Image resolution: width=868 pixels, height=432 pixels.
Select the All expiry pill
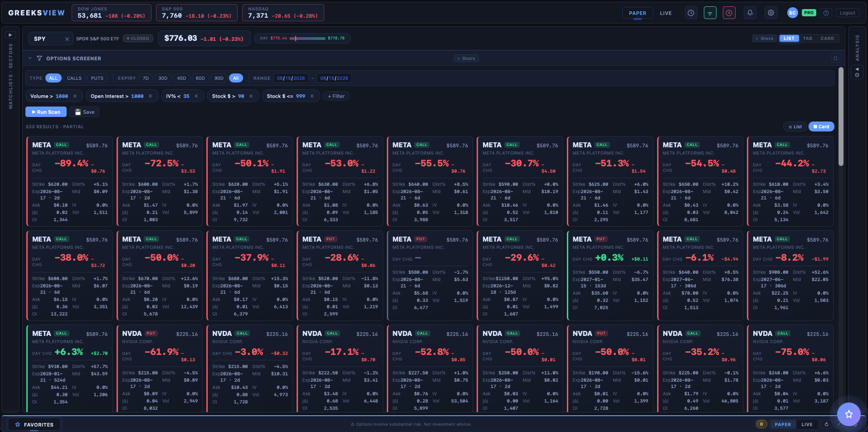click(236, 78)
